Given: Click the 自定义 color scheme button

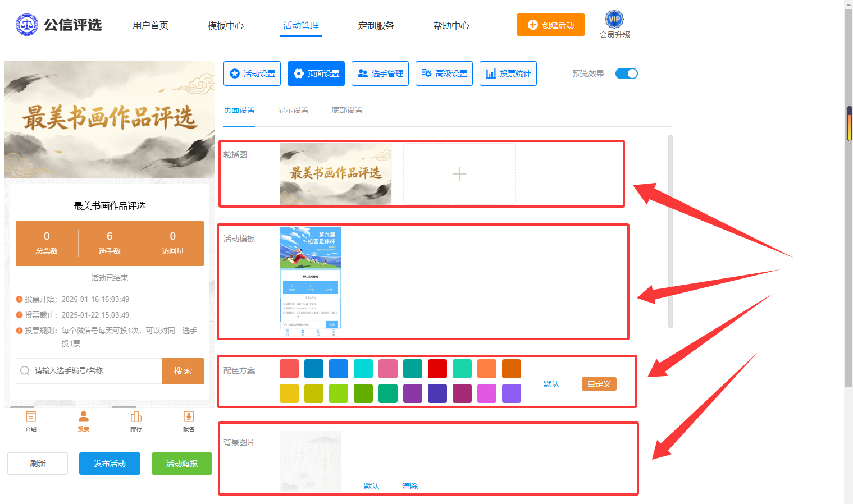Looking at the screenshot, I should pos(599,384).
